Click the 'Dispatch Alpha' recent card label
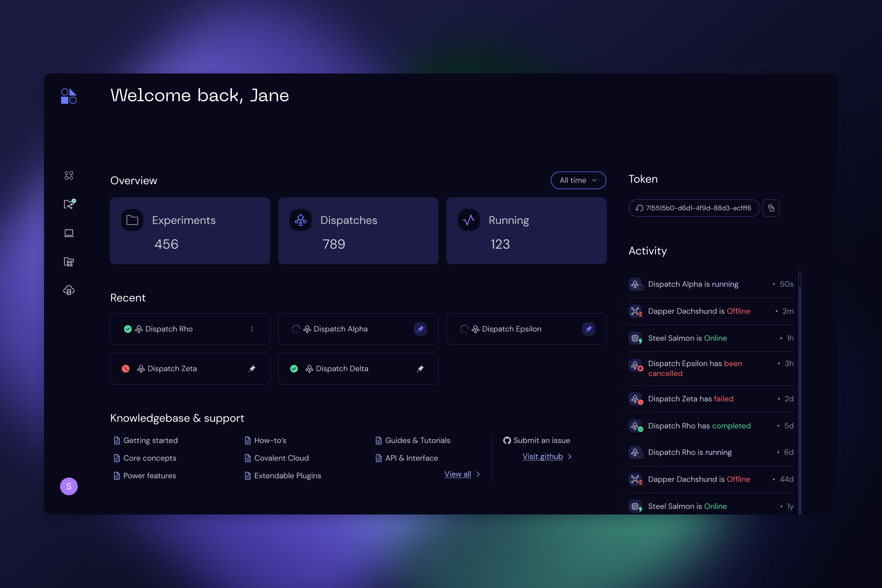882x588 pixels. click(340, 329)
